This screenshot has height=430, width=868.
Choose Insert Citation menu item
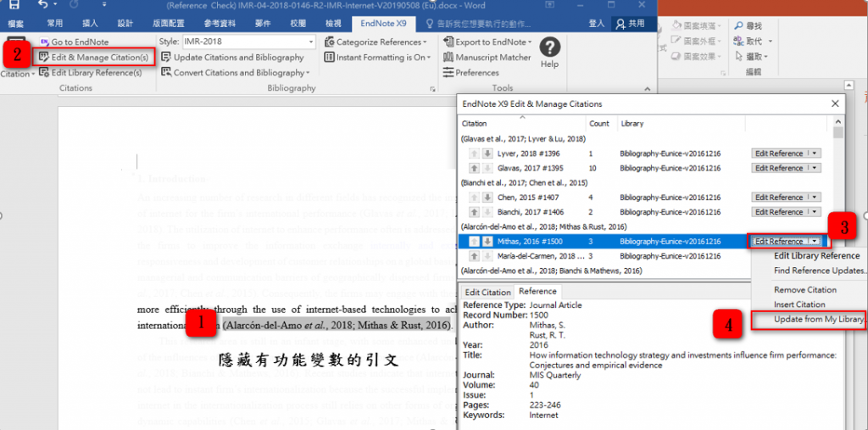click(x=799, y=304)
